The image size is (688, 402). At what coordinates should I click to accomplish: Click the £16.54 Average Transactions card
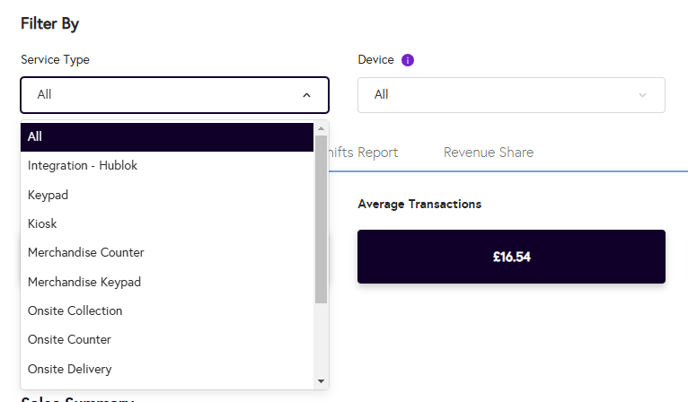(511, 257)
